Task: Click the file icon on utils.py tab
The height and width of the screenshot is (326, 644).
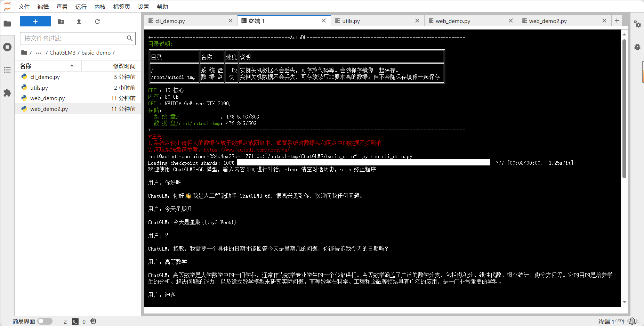Action: click(x=337, y=21)
